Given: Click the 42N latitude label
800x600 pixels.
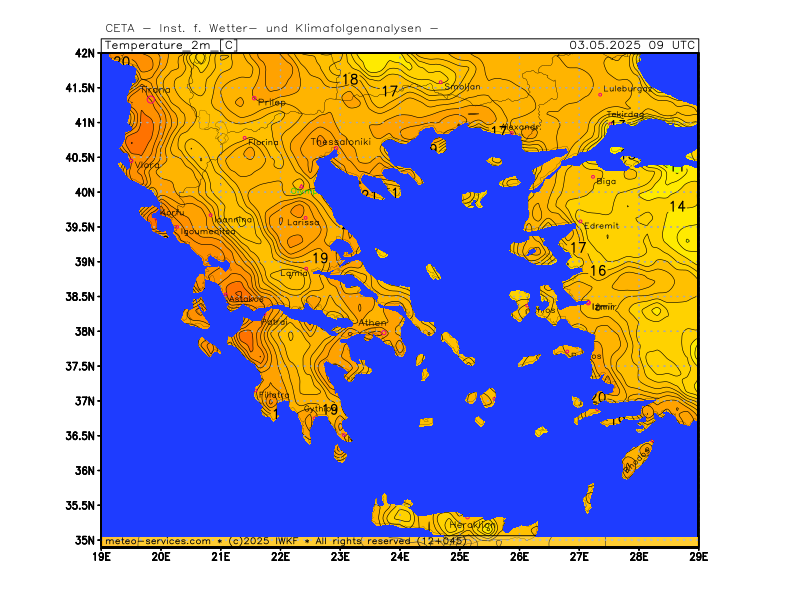Looking at the screenshot, I should click(85, 53).
